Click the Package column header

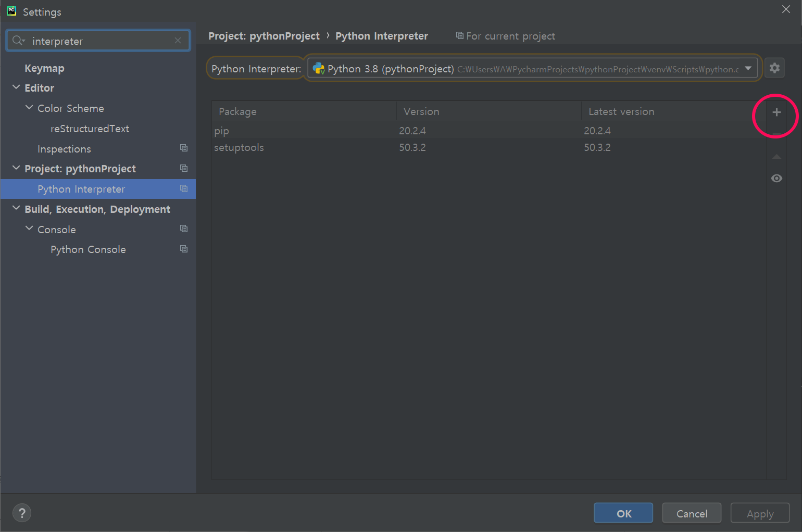304,111
